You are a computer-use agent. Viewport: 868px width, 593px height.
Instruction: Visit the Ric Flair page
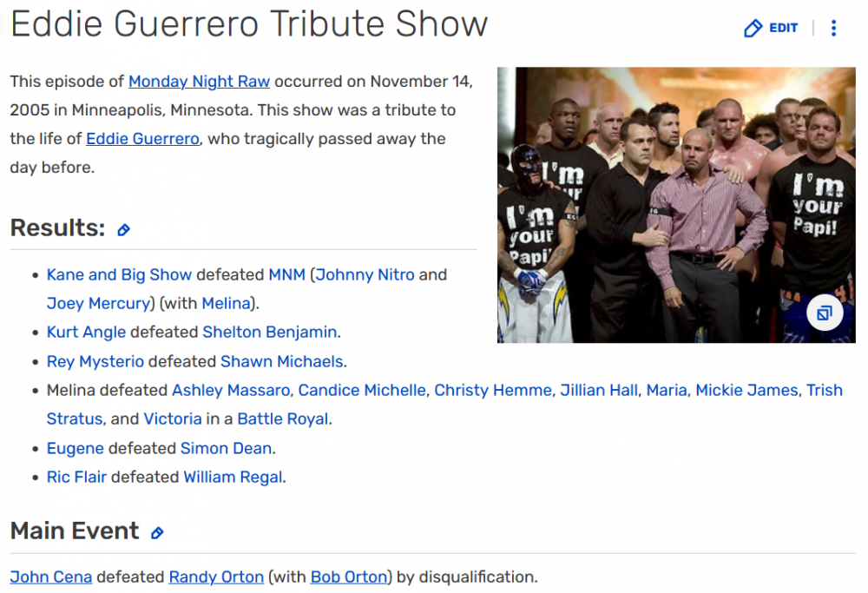tap(76, 478)
